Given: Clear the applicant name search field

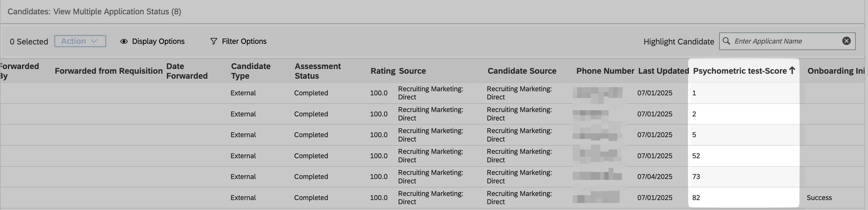Looking at the screenshot, I should pyautogui.click(x=846, y=41).
